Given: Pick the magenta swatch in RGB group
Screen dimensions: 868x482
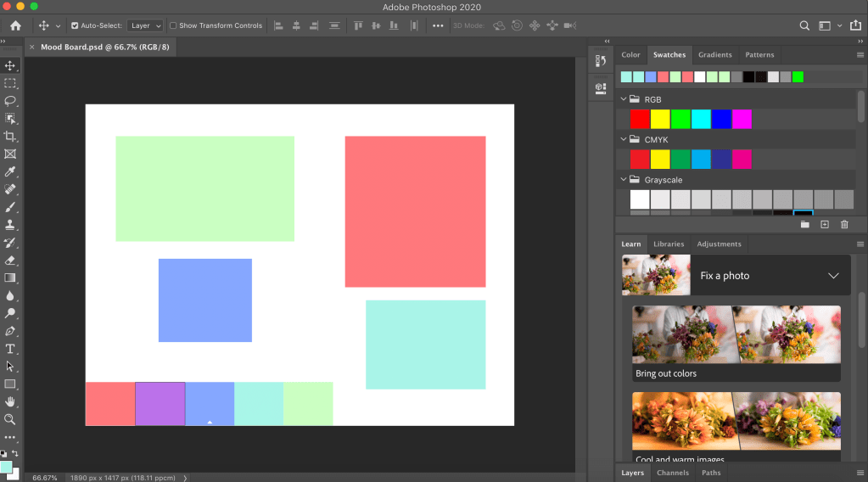Looking at the screenshot, I should [742, 119].
